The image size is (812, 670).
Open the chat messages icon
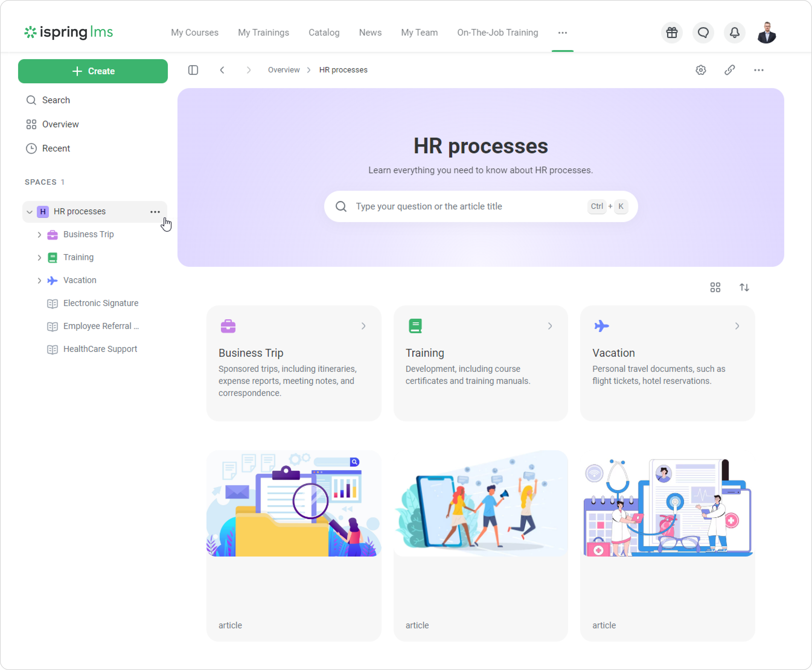coord(703,33)
